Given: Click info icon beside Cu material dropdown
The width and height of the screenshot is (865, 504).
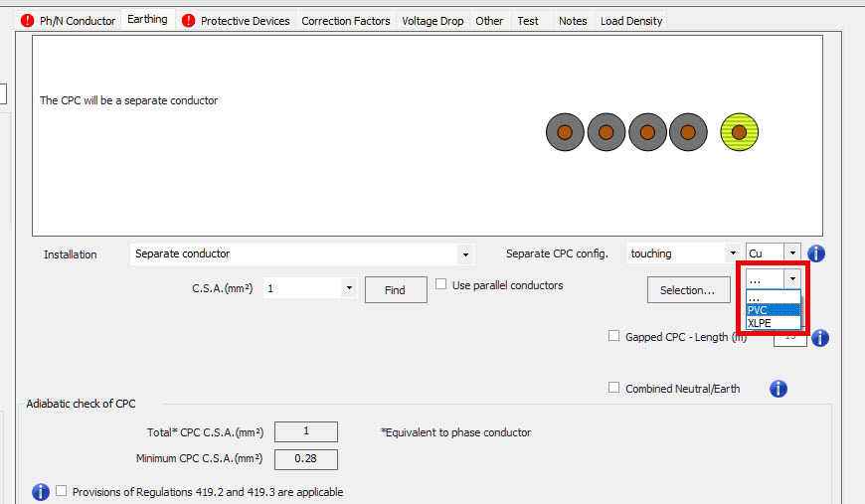Looking at the screenshot, I should point(817,253).
